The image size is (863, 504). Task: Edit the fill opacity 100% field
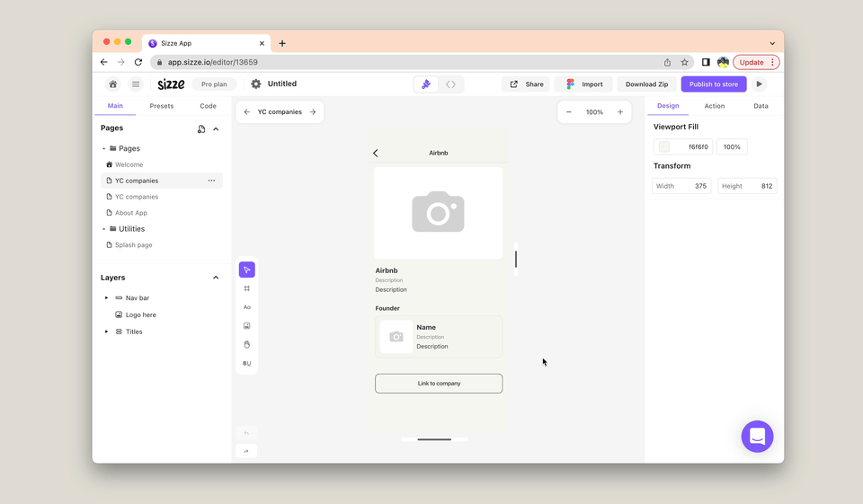(x=732, y=147)
